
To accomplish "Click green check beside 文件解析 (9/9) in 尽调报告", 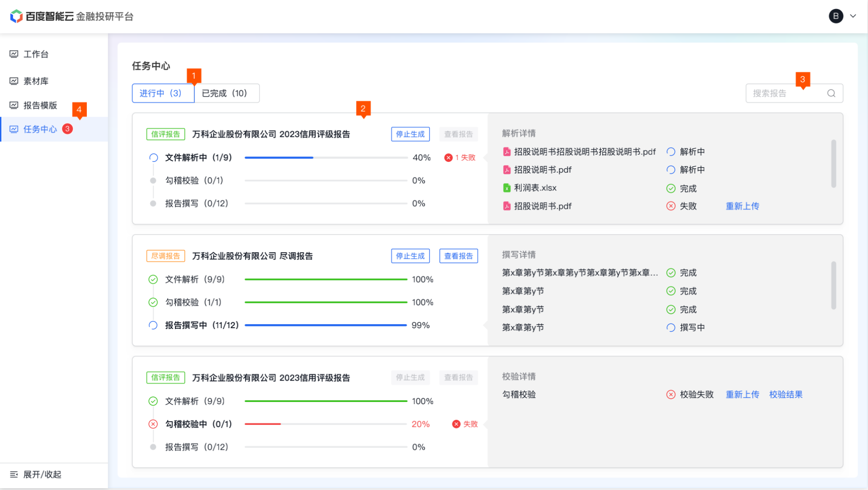I will [153, 279].
